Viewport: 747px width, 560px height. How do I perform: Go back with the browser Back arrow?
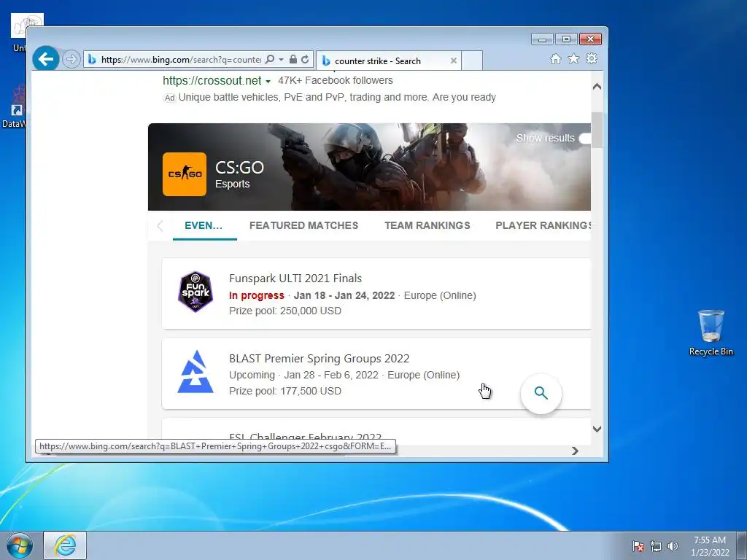[x=46, y=59]
